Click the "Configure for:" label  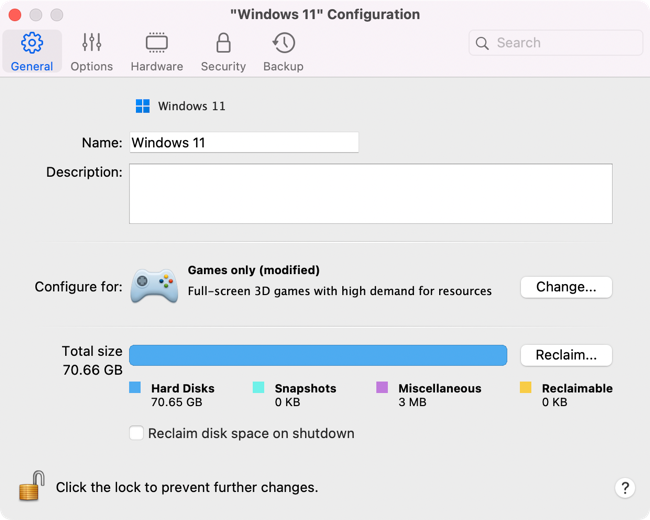coord(78,287)
